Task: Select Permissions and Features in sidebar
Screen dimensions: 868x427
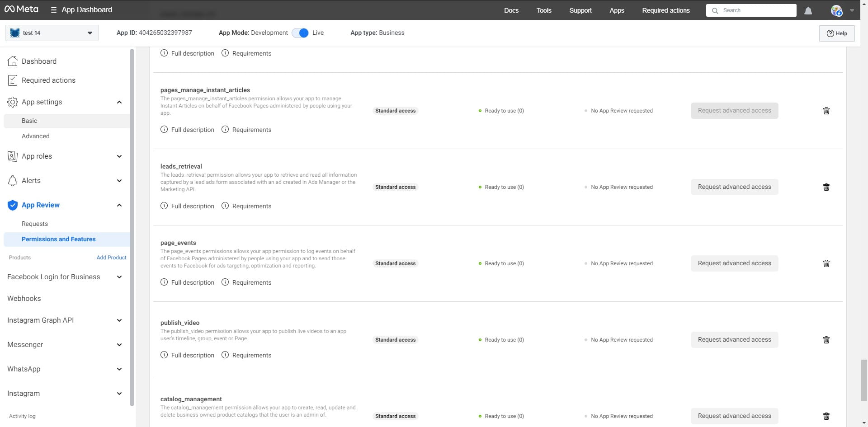Action: (66, 239)
